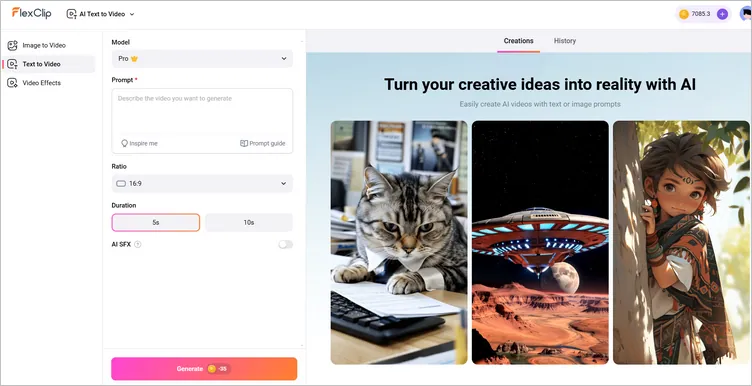Click the 7085.3 credits balance
Image resolution: width=752 pixels, height=386 pixels.
700,14
